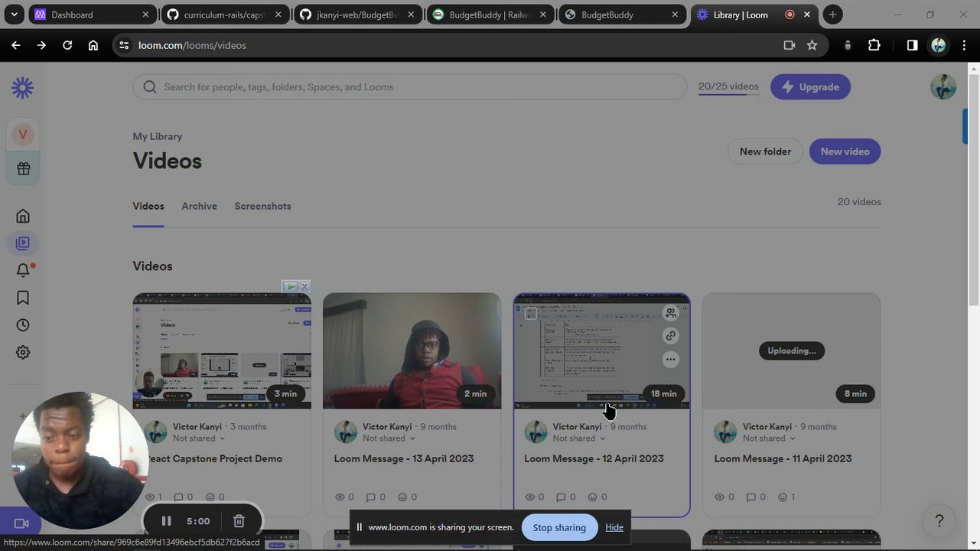Click the browser address bar URL
Viewport: 980px width, 551px height.
(192, 45)
